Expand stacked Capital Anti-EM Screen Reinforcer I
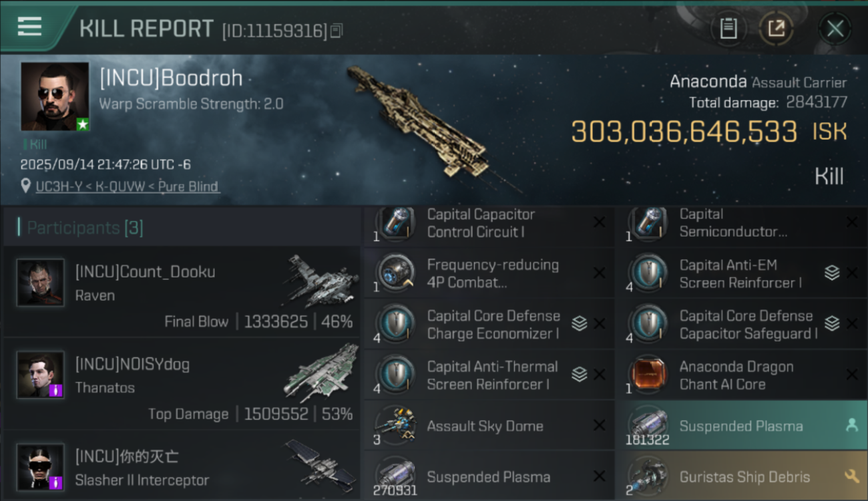The width and height of the screenshot is (868, 501). pos(831,273)
